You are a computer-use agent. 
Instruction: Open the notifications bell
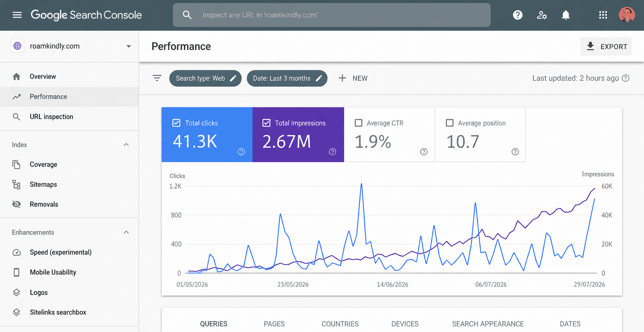tap(565, 15)
